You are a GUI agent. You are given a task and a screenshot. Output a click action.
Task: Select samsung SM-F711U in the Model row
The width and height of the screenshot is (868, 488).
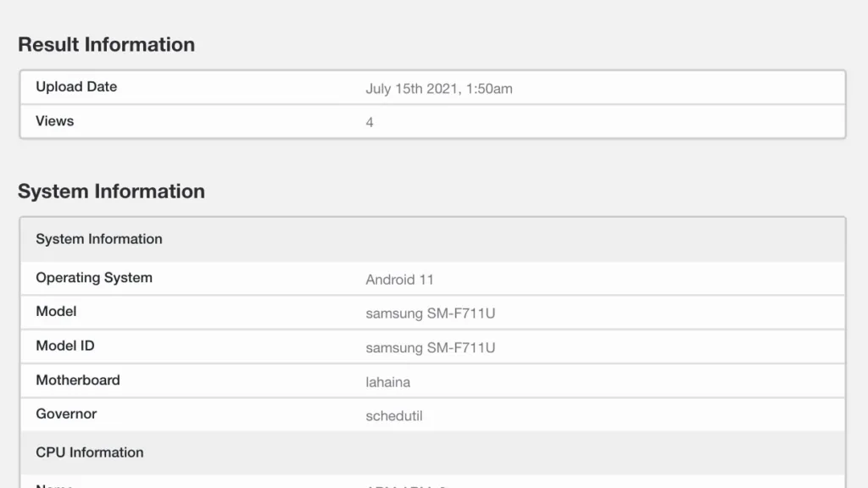pos(430,313)
